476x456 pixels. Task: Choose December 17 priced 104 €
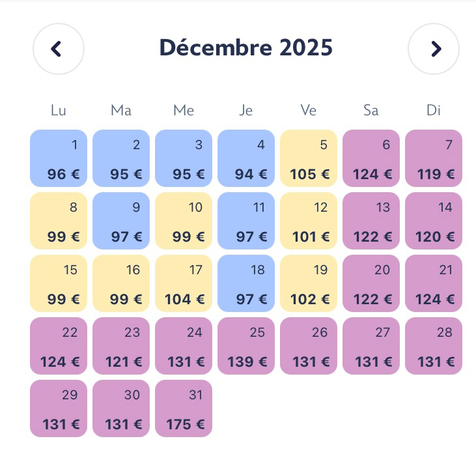184,283
